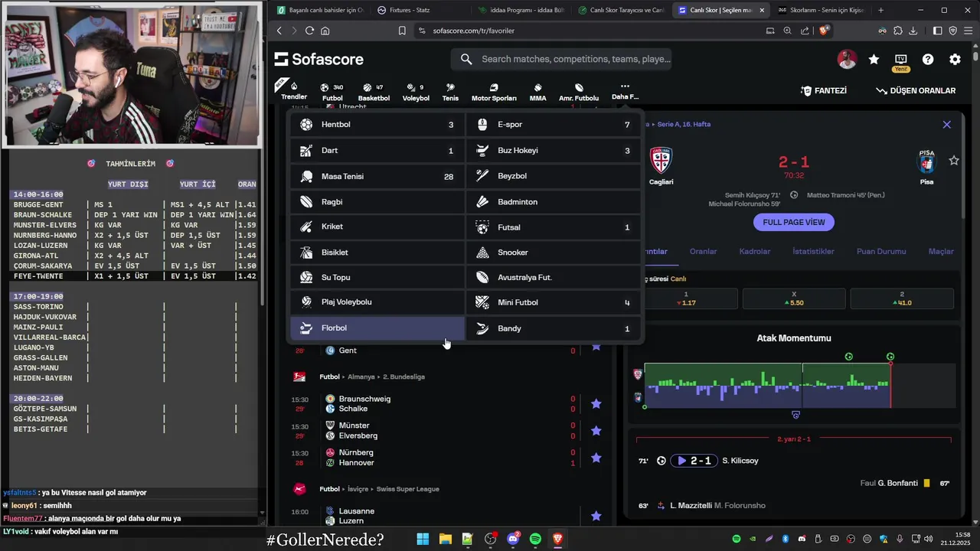Select the home win odds 1.17

click(686, 298)
